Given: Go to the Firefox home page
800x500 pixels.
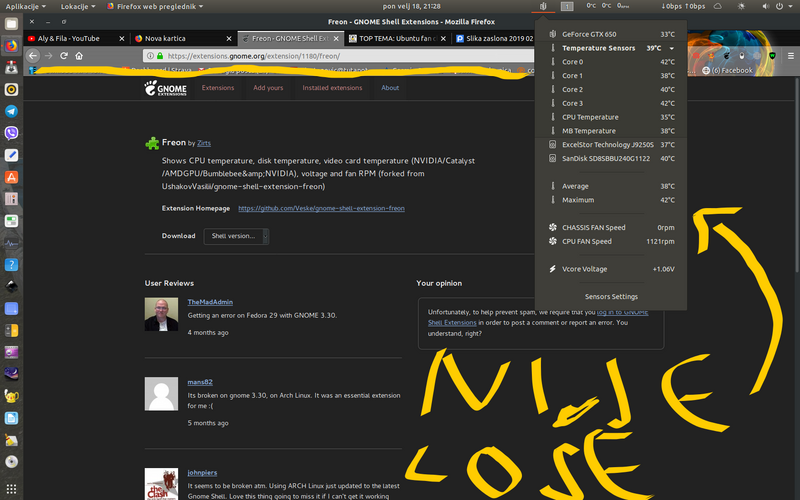Looking at the screenshot, I should pos(79,56).
